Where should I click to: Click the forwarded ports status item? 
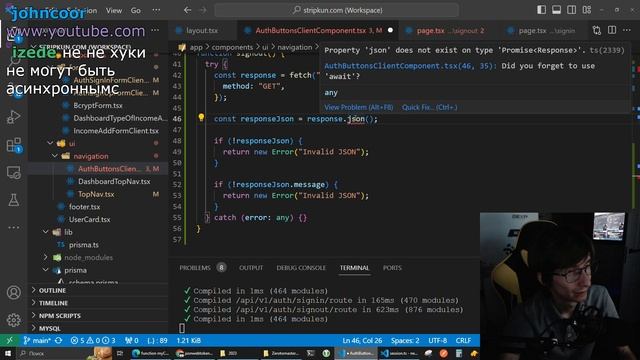(132, 340)
